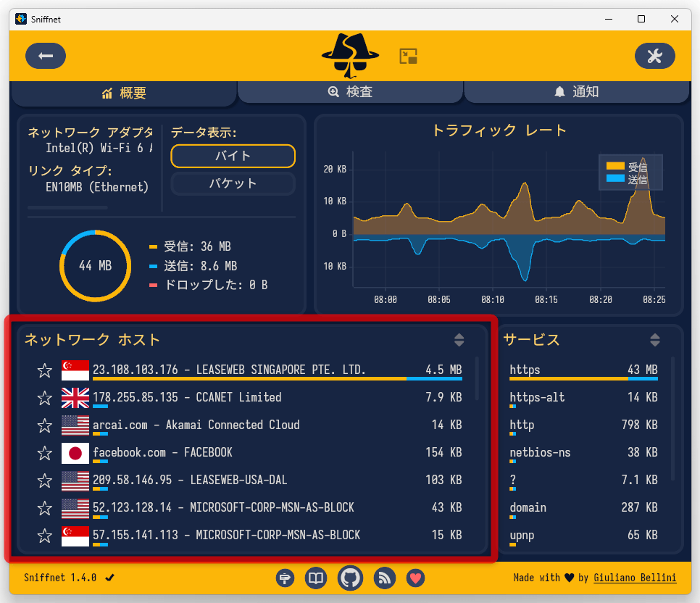Screen dimensions: 700x603
Task: Select the https-alt service entry
Action: (583, 398)
